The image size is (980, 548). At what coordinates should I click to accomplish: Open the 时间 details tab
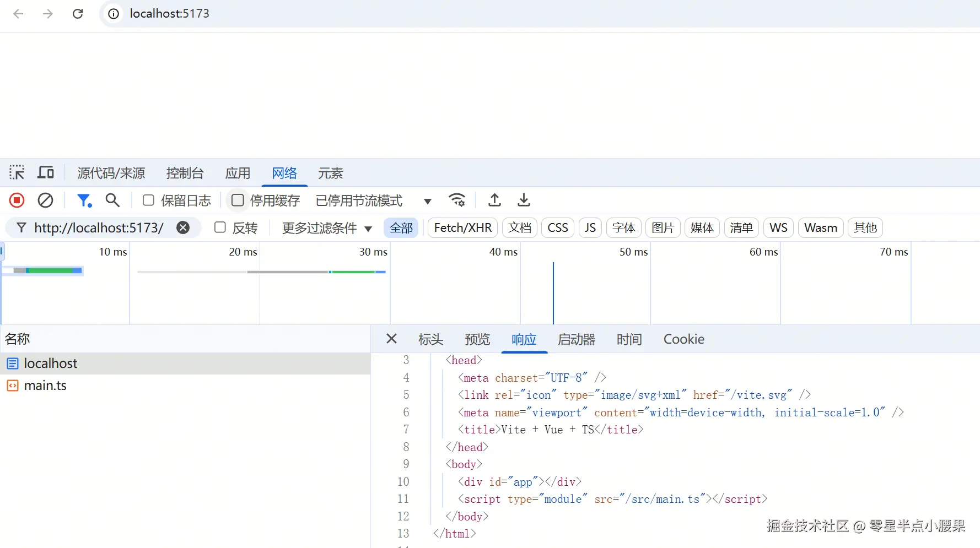tap(629, 339)
